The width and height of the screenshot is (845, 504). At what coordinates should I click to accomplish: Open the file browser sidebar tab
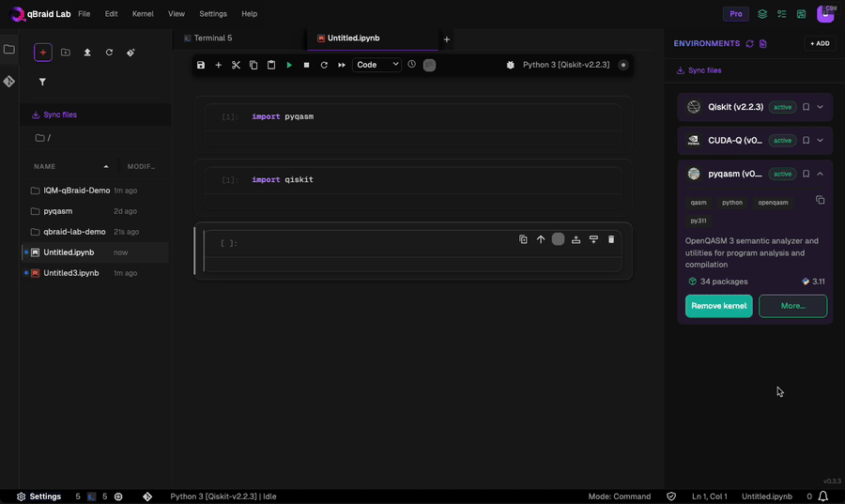click(x=9, y=50)
